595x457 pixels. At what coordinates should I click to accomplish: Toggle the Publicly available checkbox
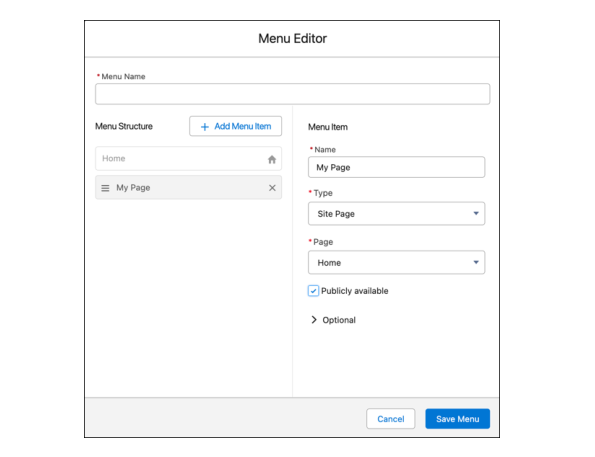click(313, 291)
